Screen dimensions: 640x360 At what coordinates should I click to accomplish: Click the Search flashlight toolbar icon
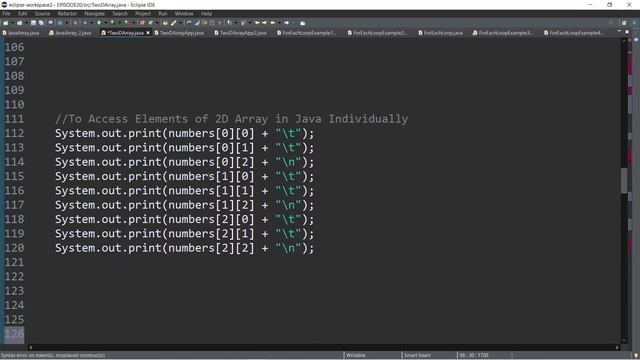(x=173, y=23)
